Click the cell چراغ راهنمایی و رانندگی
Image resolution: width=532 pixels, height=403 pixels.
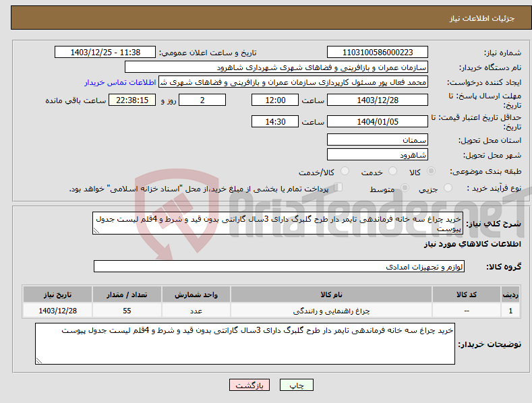coord(331,311)
